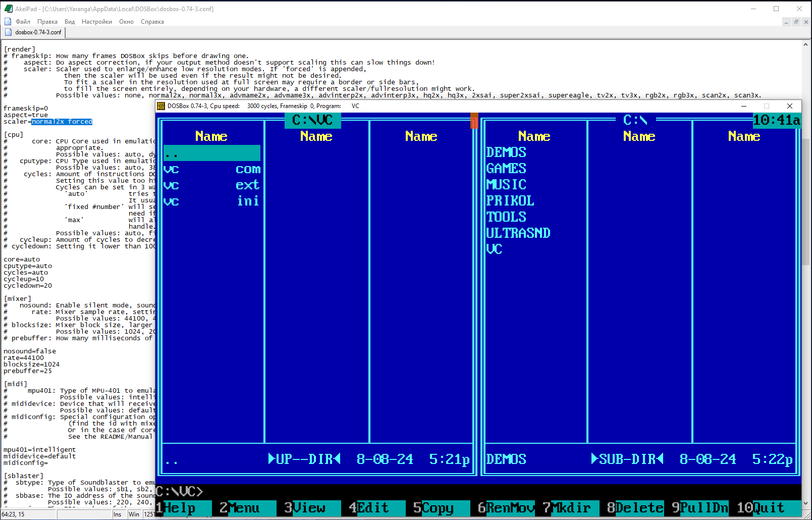Image resolution: width=812 pixels, height=520 pixels.
Task: Click the SUB-DIR info for DEMOS in right status line
Action: 627,459
